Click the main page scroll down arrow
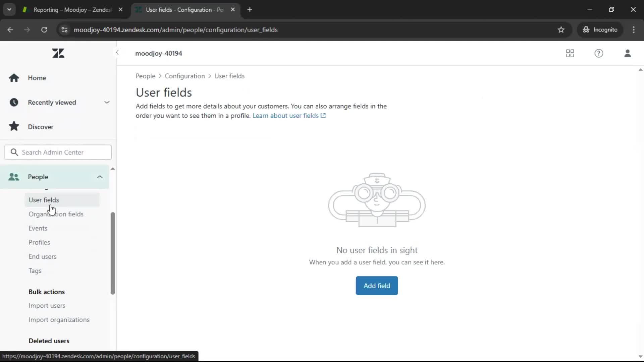This screenshot has height=362, width=644. click(640, 357)
